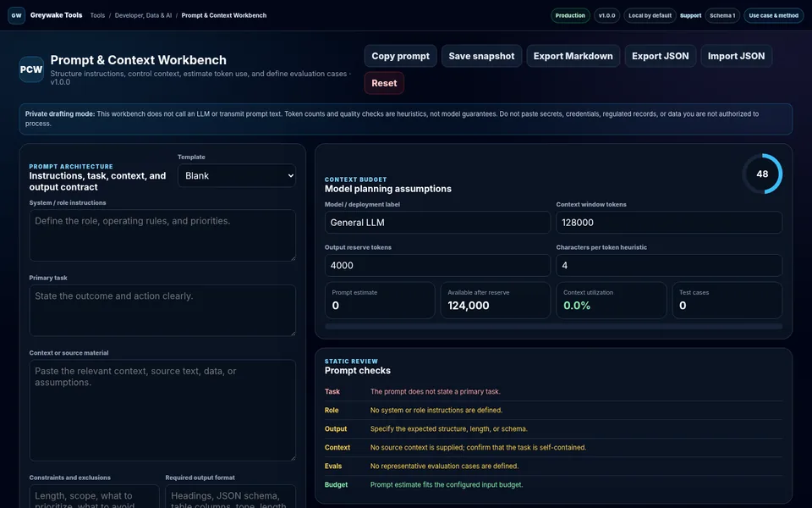812x508 pixels.
Task: Focus the System / role instructions textarea
Action: click(x=162, y=235)
